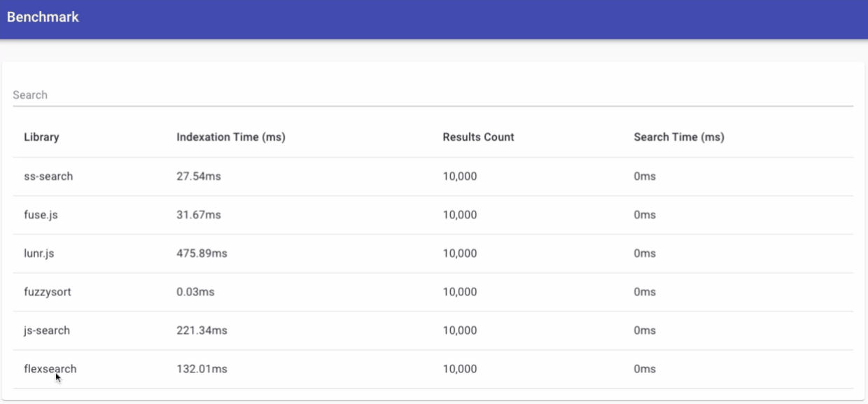This screenshot has width=868, height=404.
Task: Sort by the Results Count column header
Action: point(478,137)
